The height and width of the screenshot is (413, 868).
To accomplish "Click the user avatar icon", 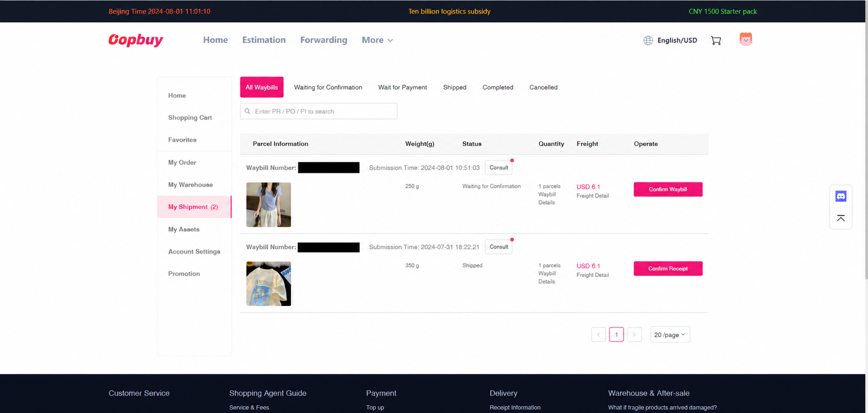I will coord(745,39).
